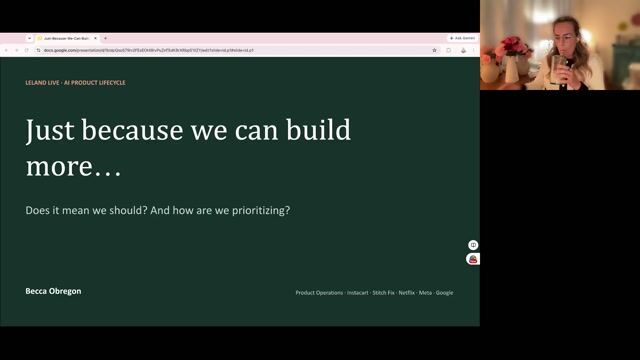View site information icon in address bar
Screen dimensions: 640x360
38,50
